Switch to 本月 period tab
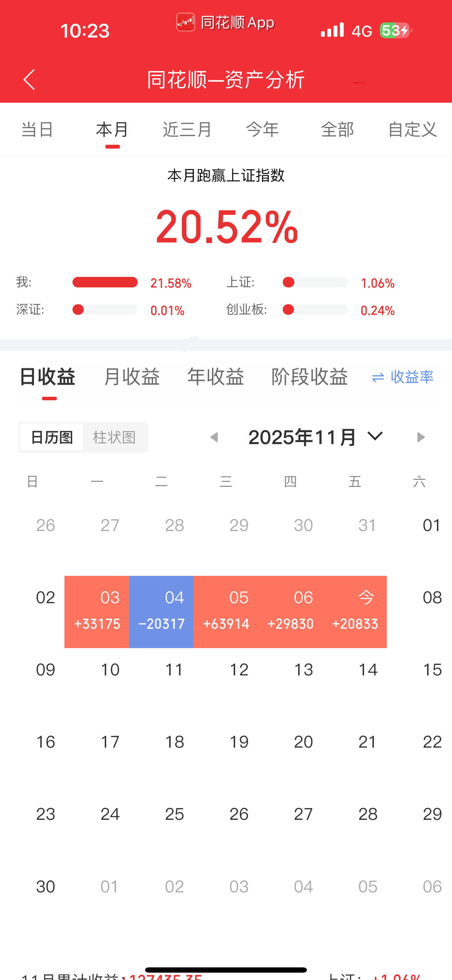Screen dimensions: 452x980 pyautogui.click(x=112, y=129)
